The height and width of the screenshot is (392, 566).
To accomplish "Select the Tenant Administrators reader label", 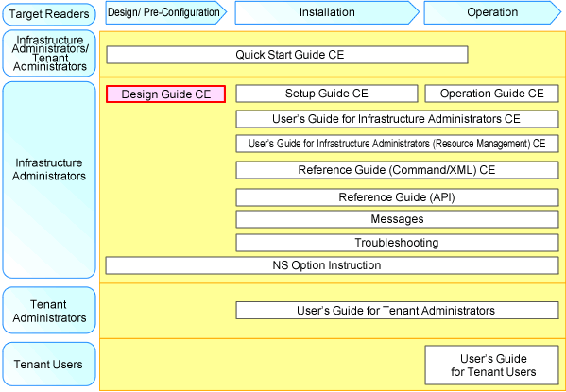I will (x=49, y=311).
